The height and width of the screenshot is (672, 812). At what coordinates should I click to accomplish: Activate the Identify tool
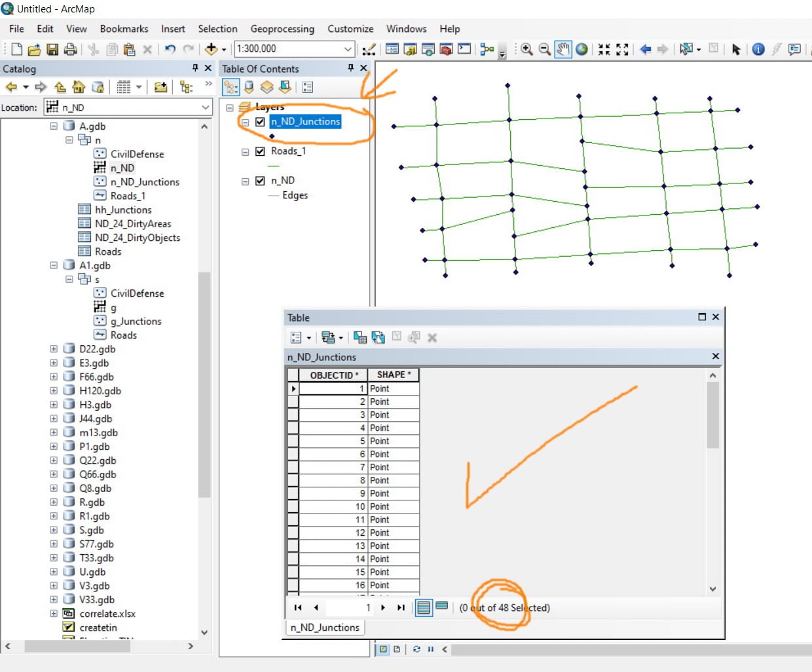758,49
